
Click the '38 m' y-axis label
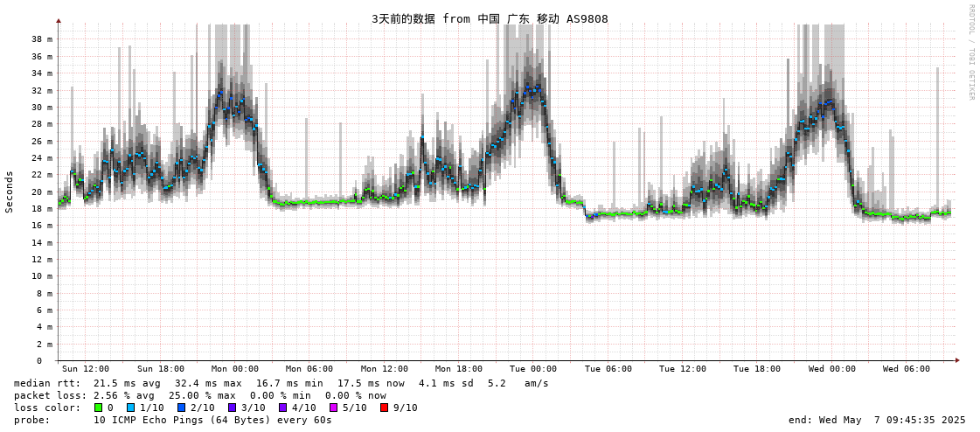click(41, 38)
